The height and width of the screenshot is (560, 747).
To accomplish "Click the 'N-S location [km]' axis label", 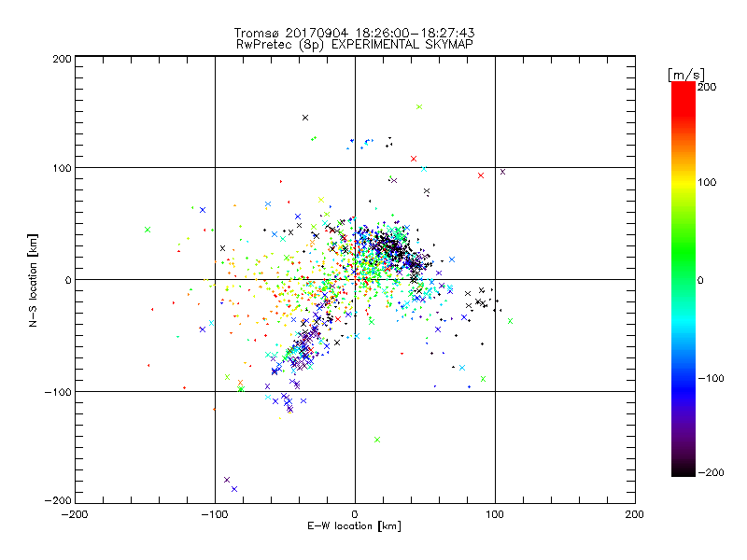I will tap(33, 280).
